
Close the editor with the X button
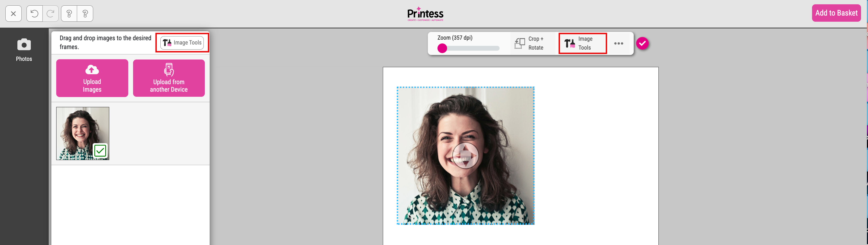coord(13,13)
